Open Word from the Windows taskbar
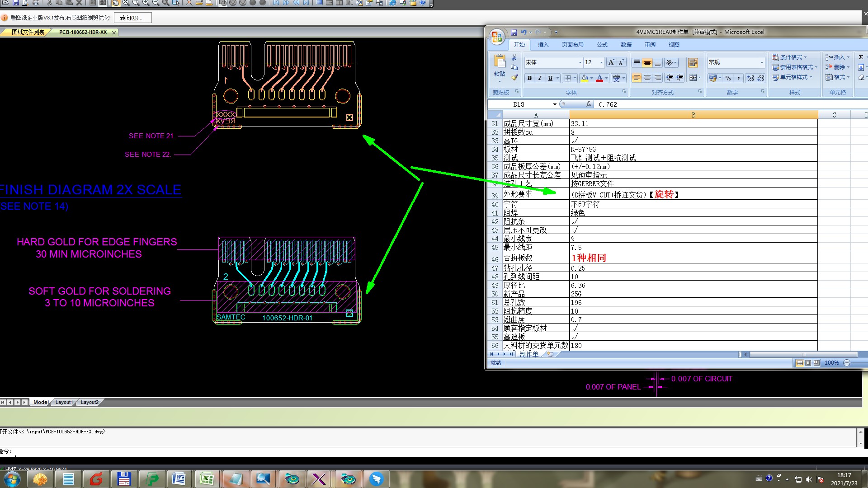Screen dimensions: 868x488 point(179,479)
